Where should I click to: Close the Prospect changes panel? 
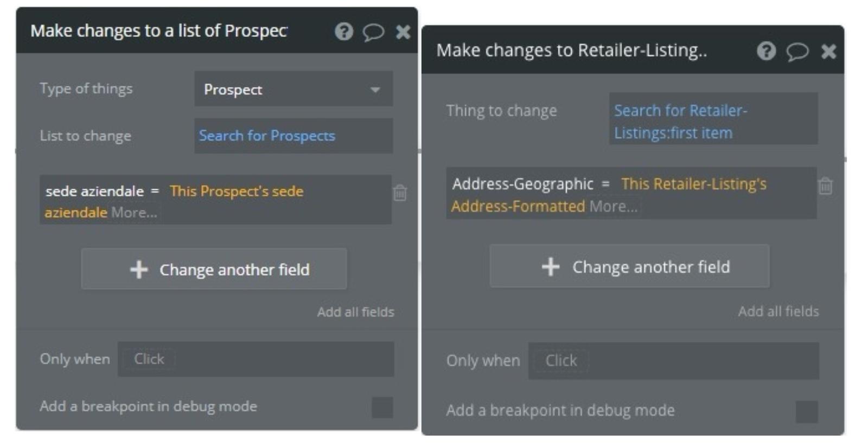point(403,32)
